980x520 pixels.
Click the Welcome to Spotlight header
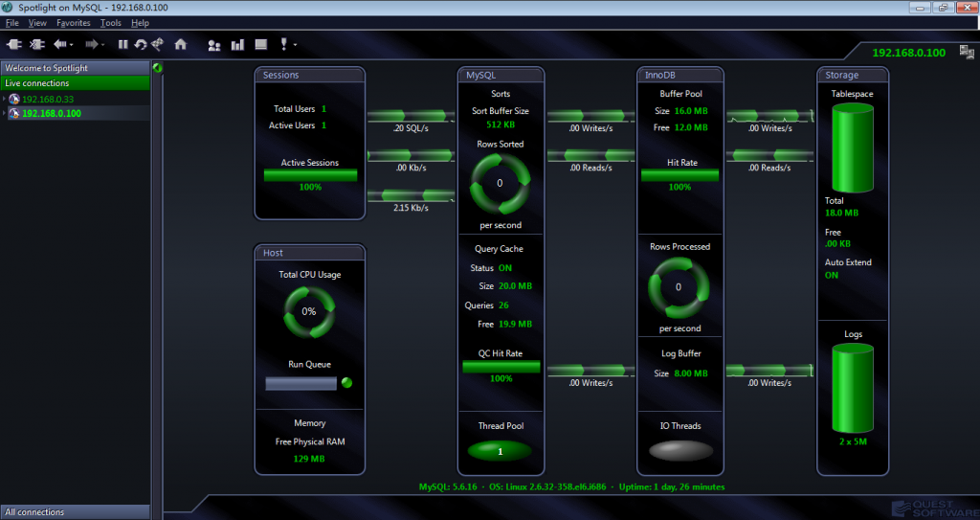coord(75,68)
